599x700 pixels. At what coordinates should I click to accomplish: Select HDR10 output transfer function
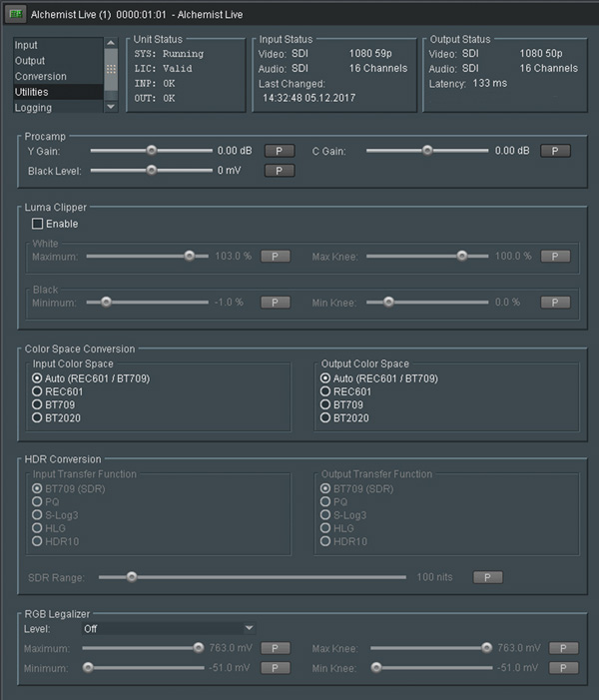click(343, 541)
